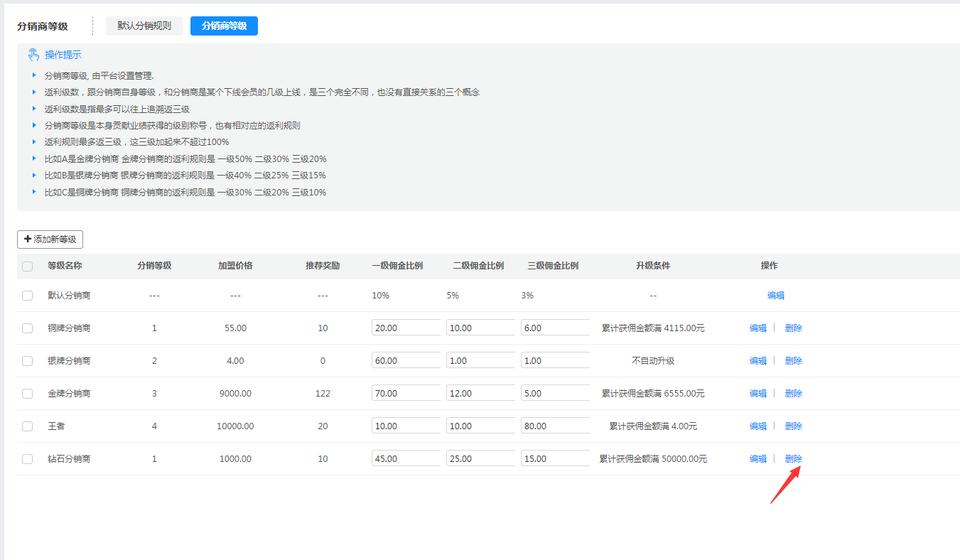This screenshot has height=560, width=960.
Task: Check the 默认分销商 row checkbox
Action: point(27,296)
